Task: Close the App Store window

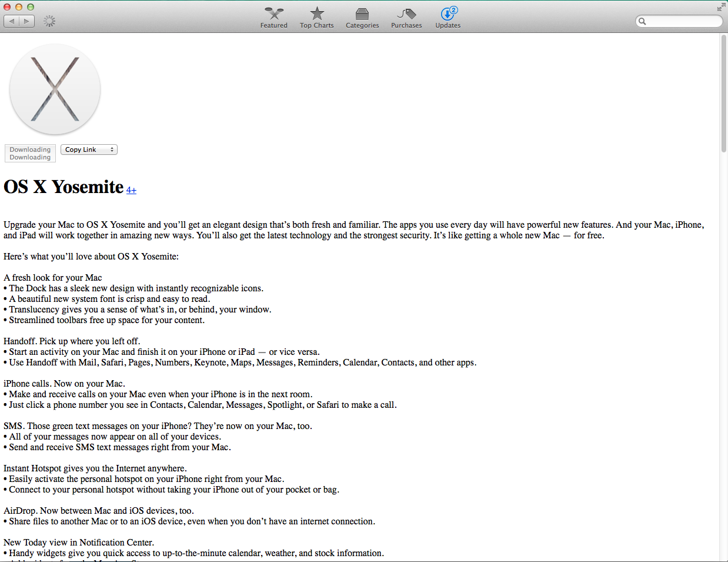Action: tap(8, 7)
